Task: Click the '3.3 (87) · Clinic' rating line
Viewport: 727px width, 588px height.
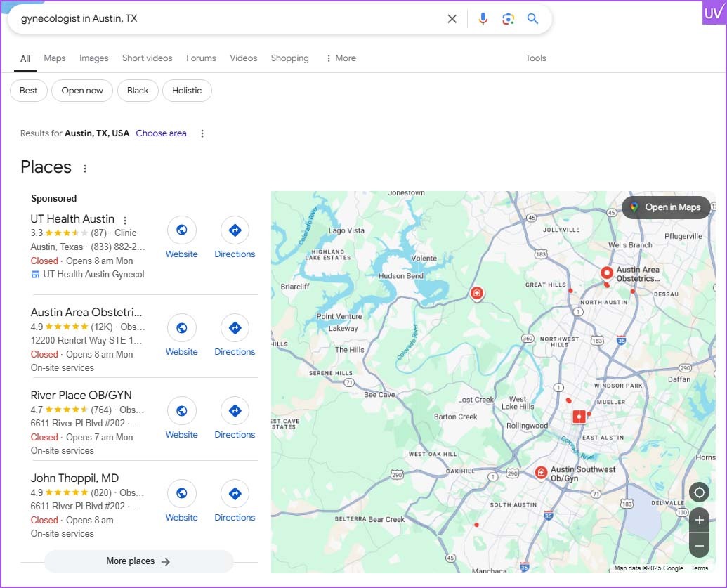Action: (84, 233)
